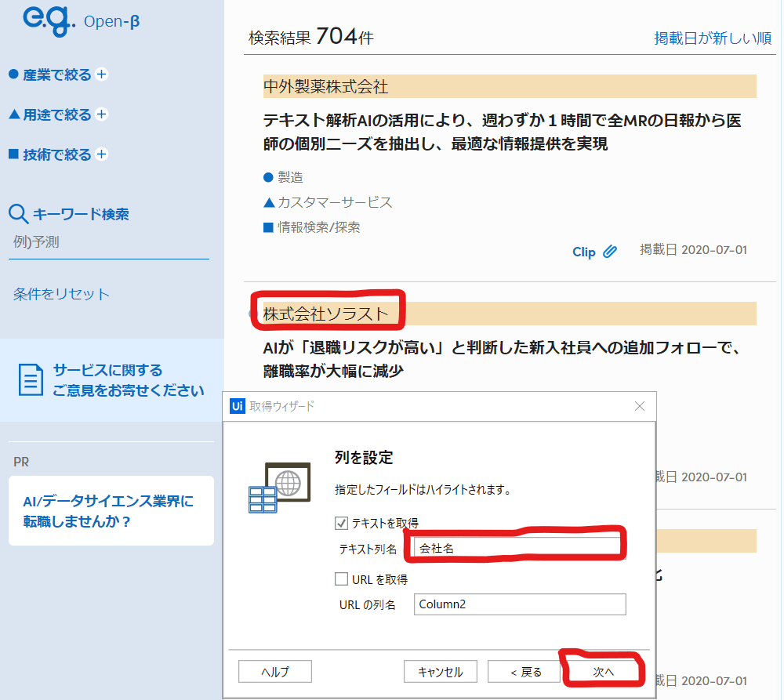Click the キャンセル button
The image size is (784, 700).
tap(441, 672)
